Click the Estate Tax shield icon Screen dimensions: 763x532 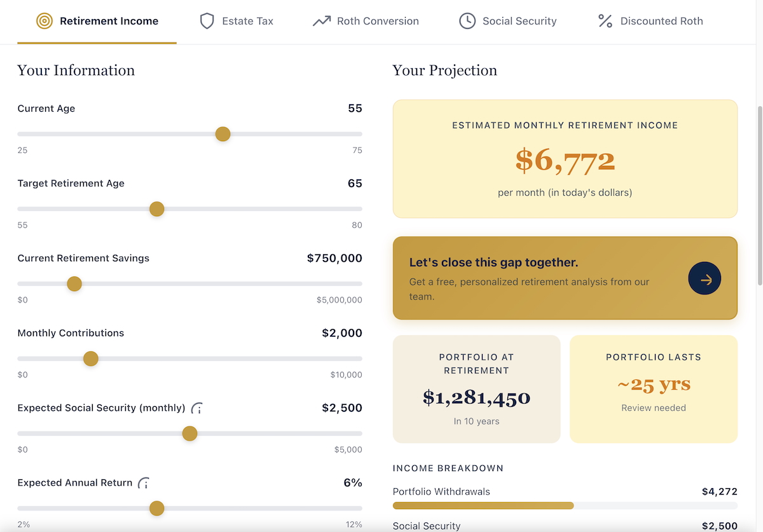(x=207, y=21)
